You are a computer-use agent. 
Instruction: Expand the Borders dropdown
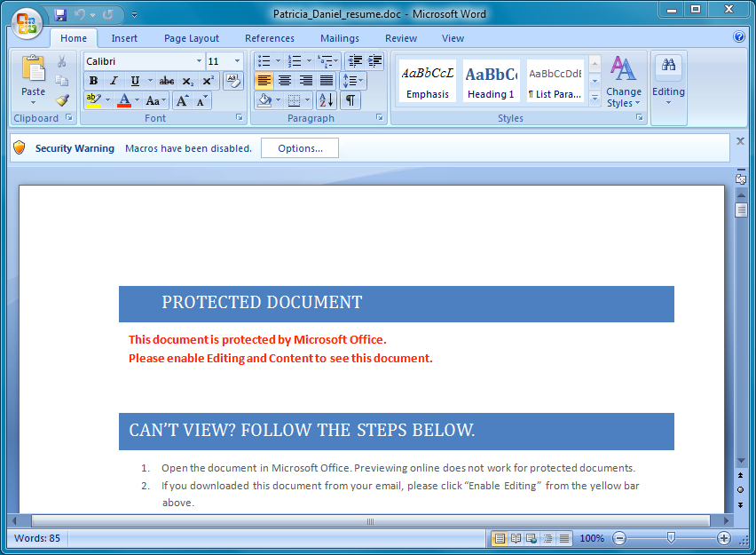point(308,100)
